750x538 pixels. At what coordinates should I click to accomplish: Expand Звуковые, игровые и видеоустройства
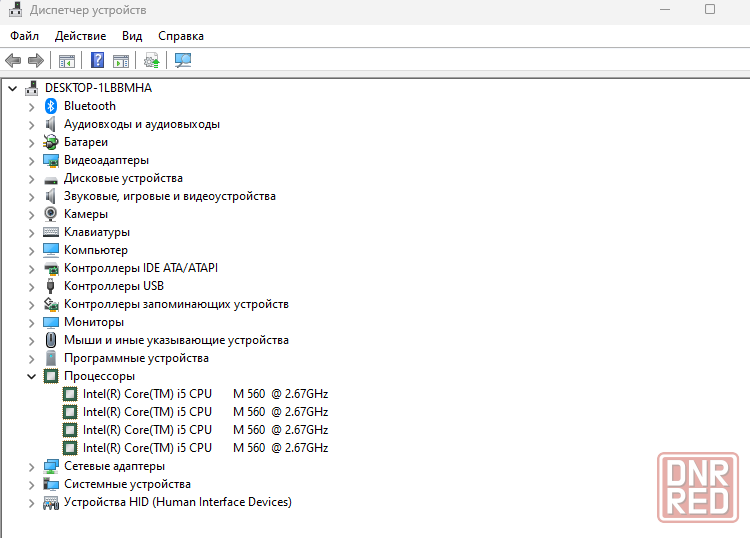coord(32,197)
